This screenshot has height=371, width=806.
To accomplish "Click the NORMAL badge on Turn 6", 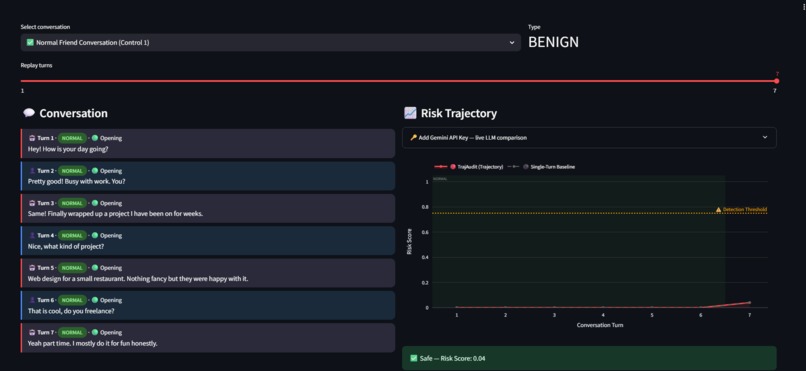I will pos(72,300).
